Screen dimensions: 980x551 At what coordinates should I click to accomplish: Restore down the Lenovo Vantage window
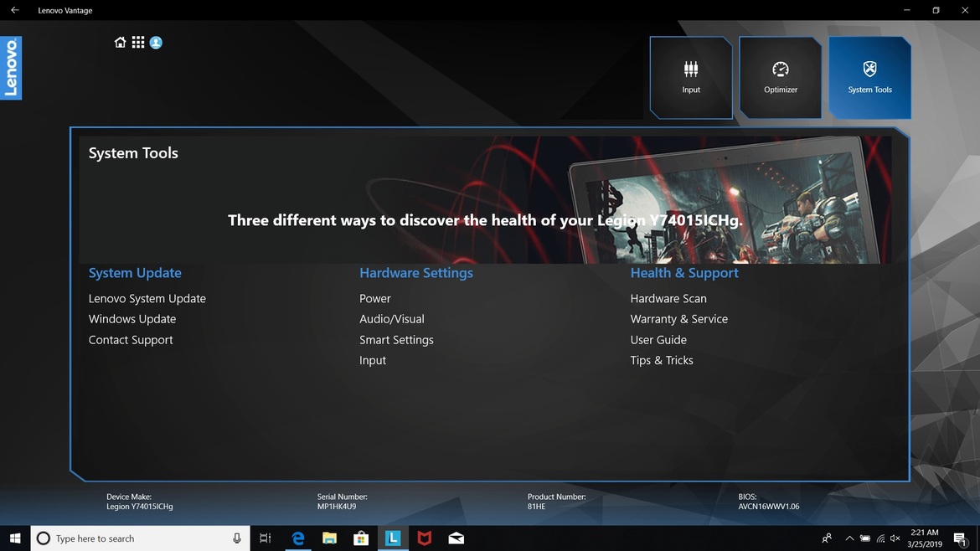(x=936, y=10)
